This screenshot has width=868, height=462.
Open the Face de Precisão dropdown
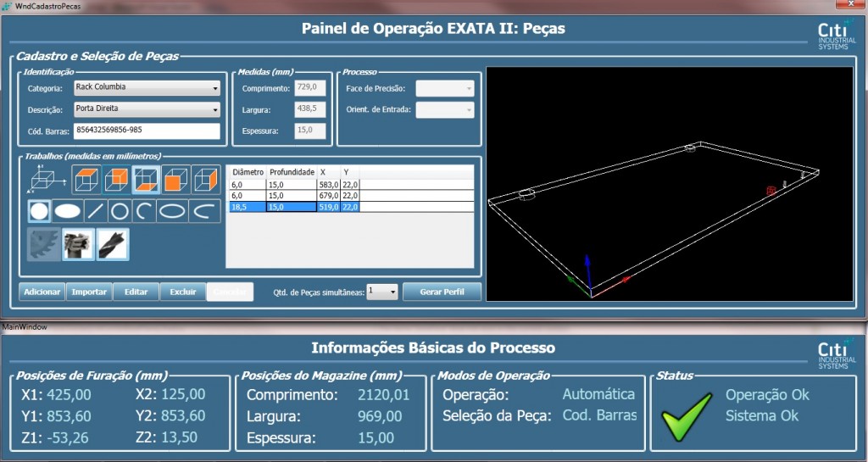pyautogui.click(x=444, y=88)
